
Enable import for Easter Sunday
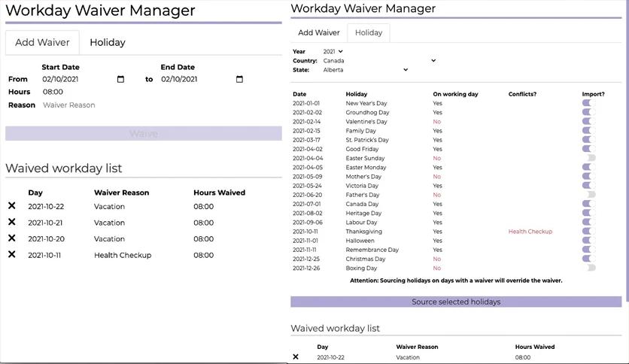point(589,158)
